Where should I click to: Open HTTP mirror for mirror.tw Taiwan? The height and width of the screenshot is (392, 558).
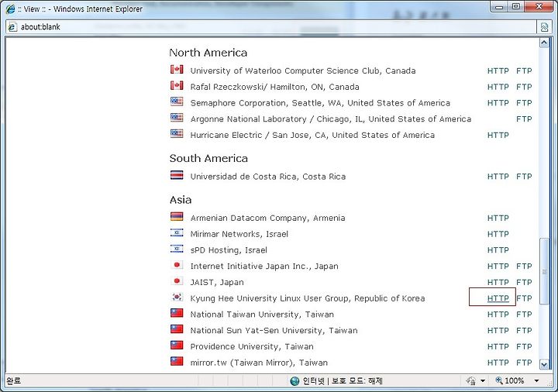click(x=498, y=363)
